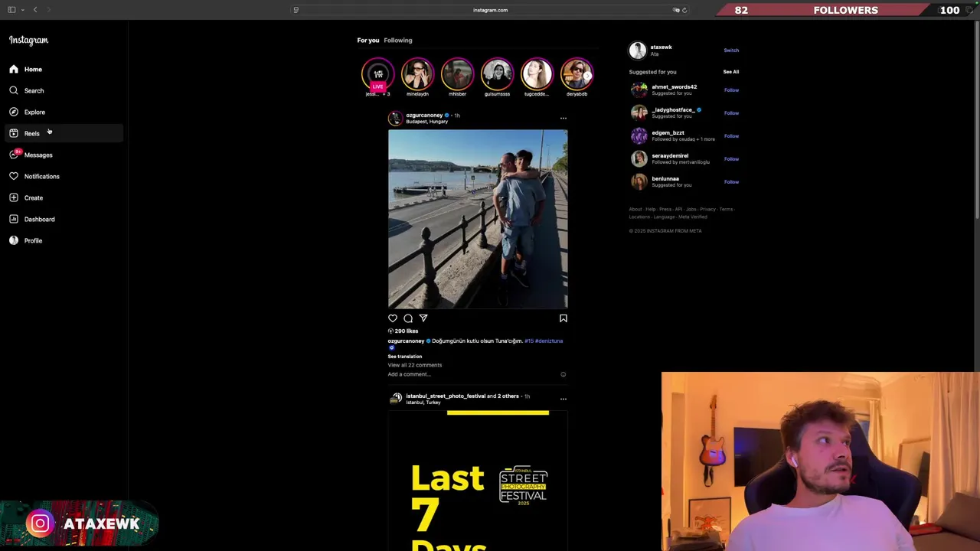This screenshot has height=551, width=980.
Task: Open edgem_bzzt profile picture
Action: (x=639, y=136)
